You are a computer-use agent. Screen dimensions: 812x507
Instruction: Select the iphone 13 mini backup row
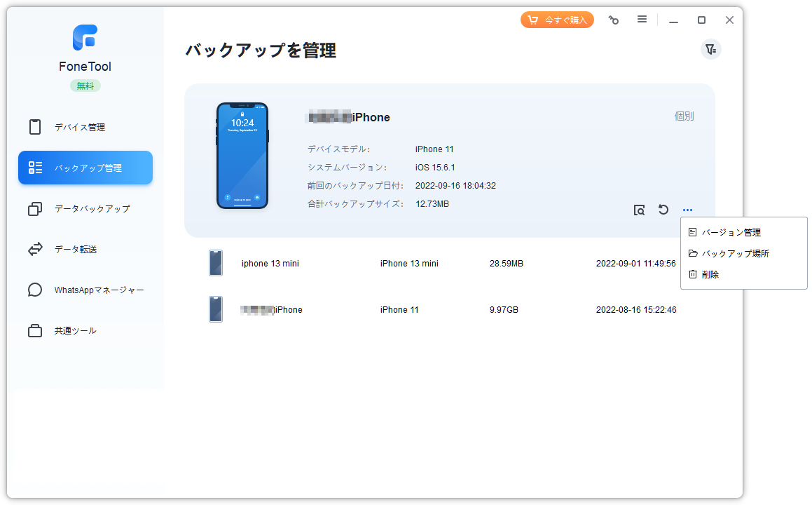(443, 264)
